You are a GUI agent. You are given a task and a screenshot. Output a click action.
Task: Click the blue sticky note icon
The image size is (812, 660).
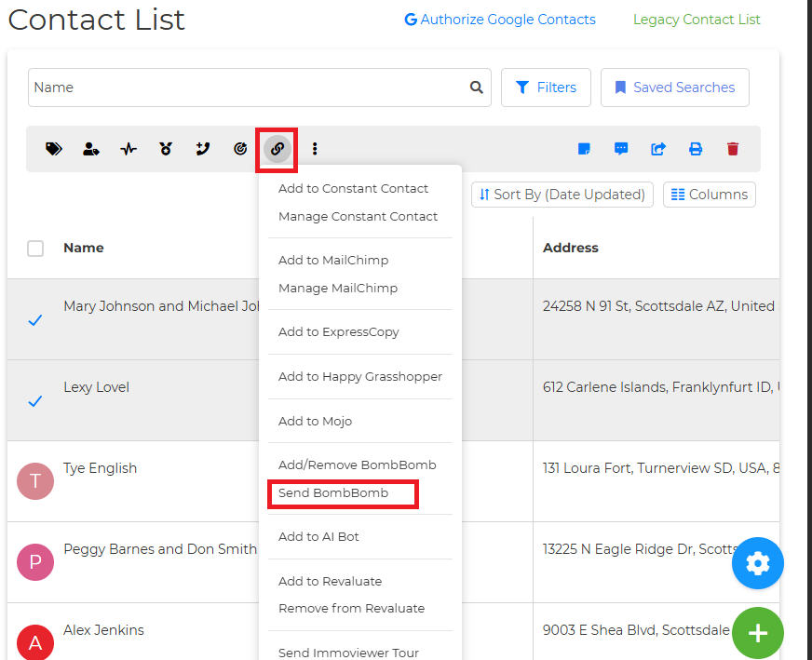(x=584, y=149)
